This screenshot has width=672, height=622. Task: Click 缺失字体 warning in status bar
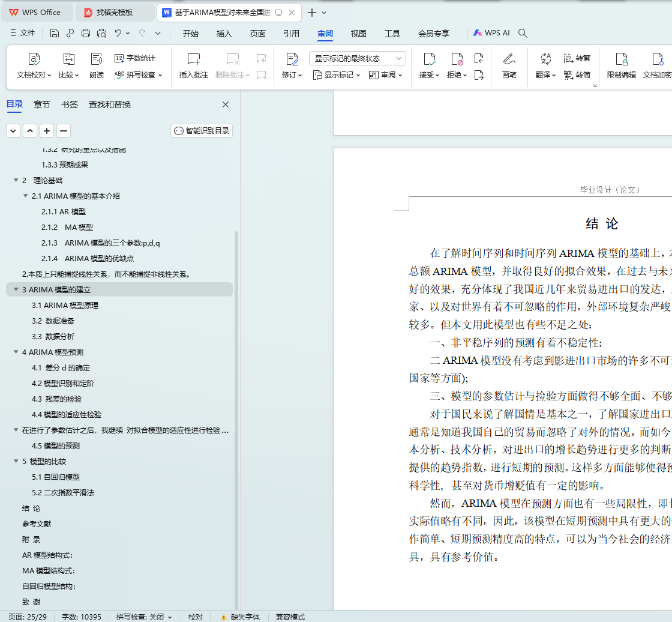(x=240, y=617)
